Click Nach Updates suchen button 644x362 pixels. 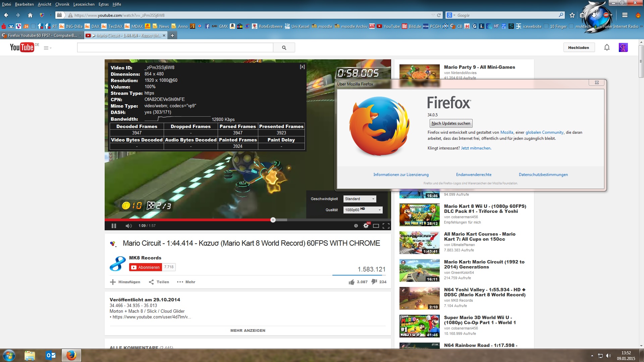click(451, 123)
